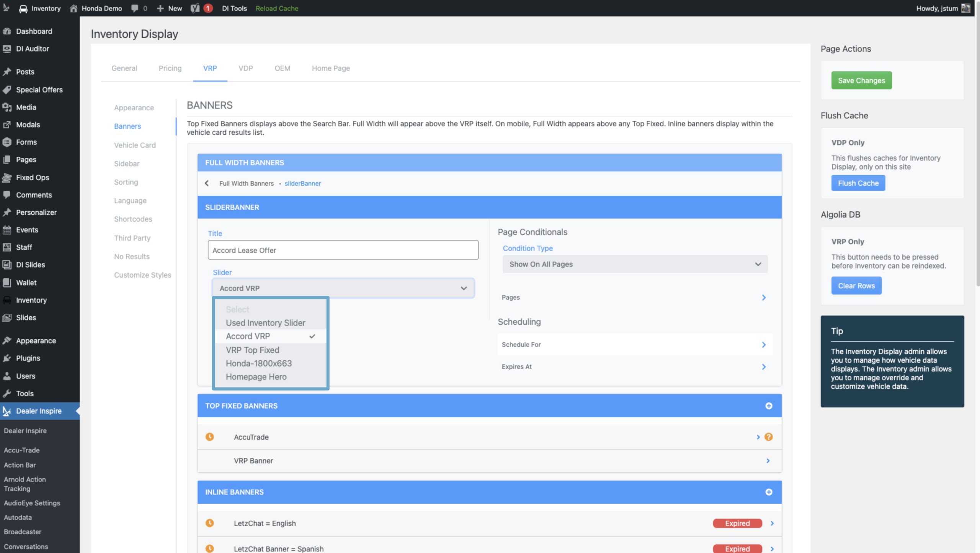Click the Forms sidebar icon
Image resolution: width=980 pixels, height=553 pixels.
click(x=7, y=142)
